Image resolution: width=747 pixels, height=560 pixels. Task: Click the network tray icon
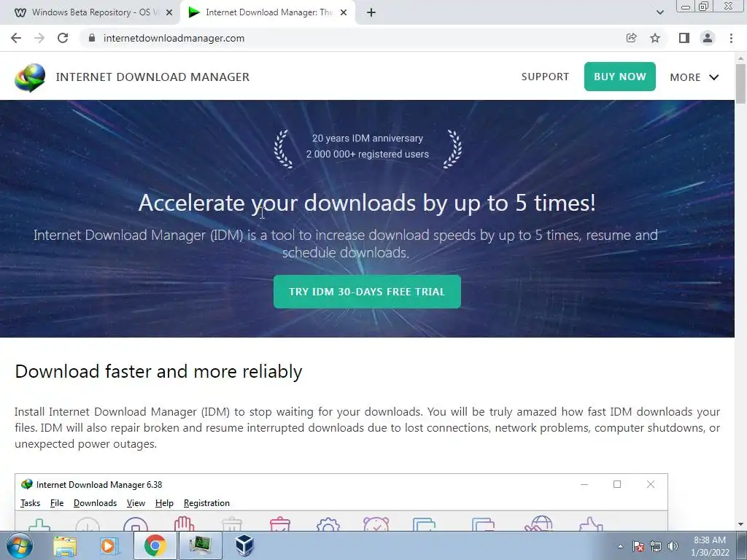coord(656,546)
